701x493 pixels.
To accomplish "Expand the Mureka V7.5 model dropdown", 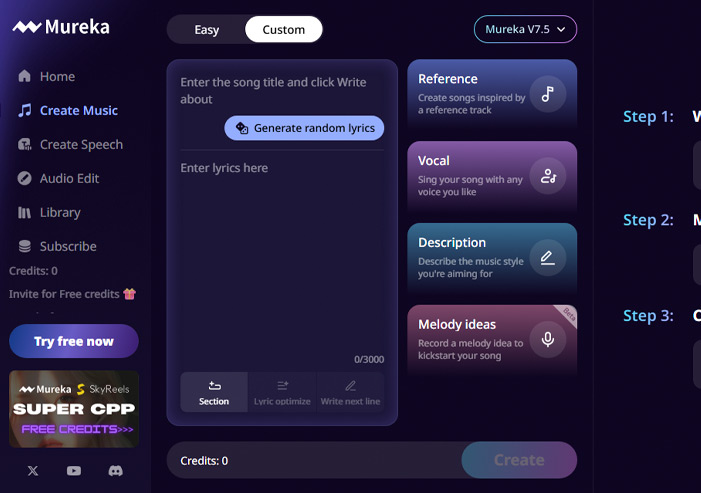I will pyautogui.click(x=525, y=30).
